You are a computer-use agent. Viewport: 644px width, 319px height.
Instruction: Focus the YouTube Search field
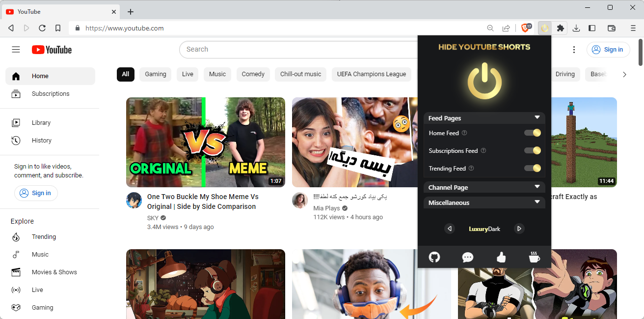pos(299,50)
